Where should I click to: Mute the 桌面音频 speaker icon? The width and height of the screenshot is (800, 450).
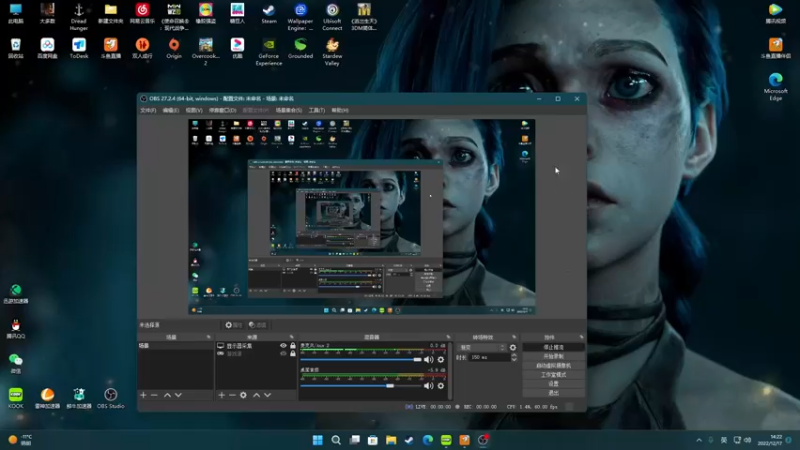pos(429,386)
